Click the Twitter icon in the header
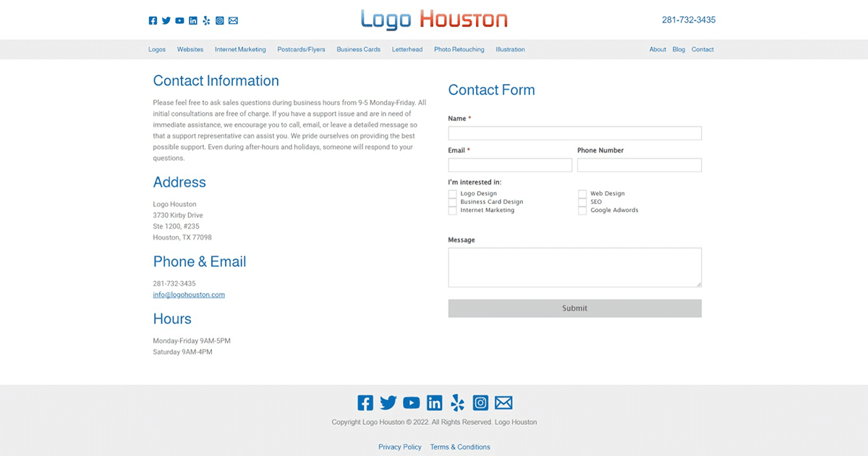Image resolution: width=868 pixels, height=456 pixels. 166,20
